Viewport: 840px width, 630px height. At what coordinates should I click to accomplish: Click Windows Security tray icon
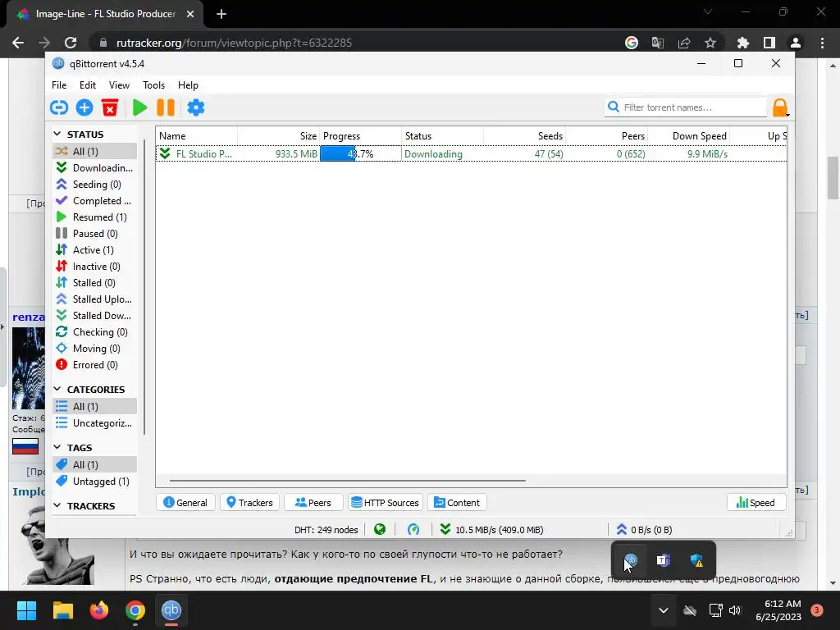click(x=696, y=560)
